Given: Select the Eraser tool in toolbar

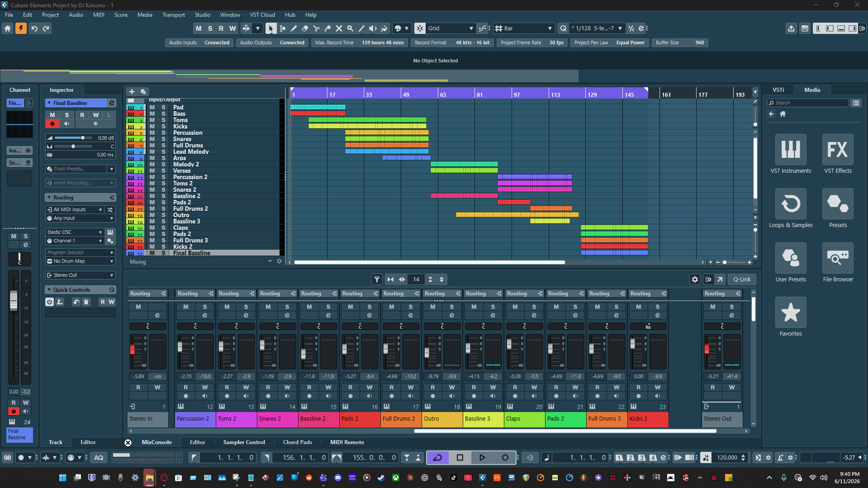Looking at the screenshot, I should click(305, 28).
